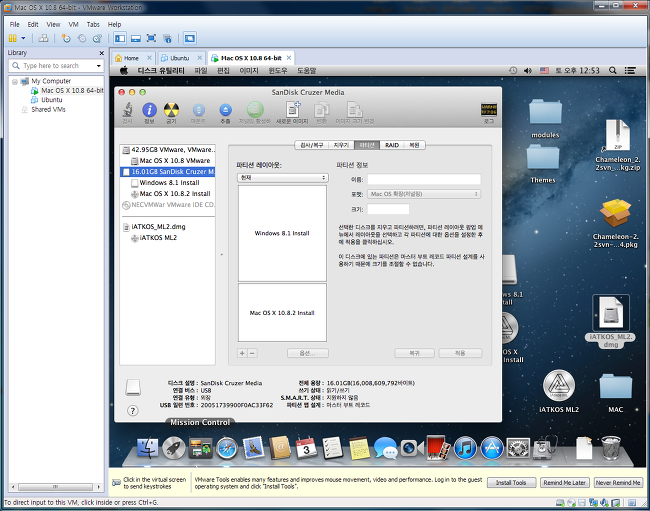Select Ubuntu in VMware Library tree
650x511 pixels.
(x=51, y=100)
